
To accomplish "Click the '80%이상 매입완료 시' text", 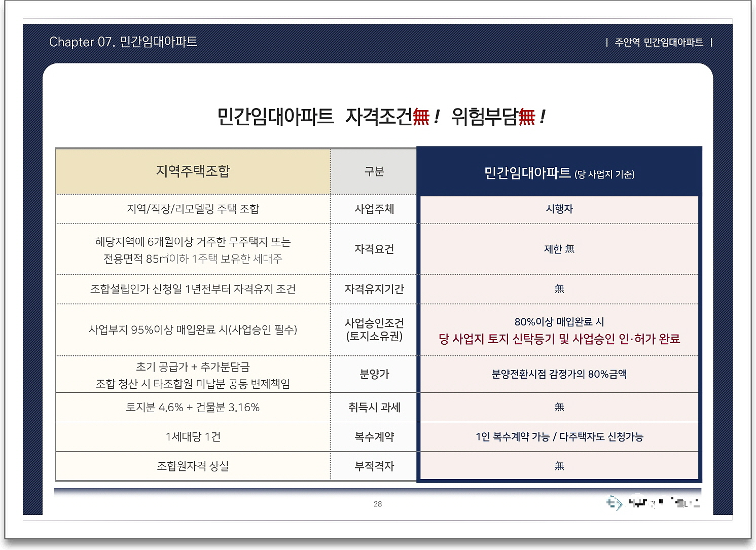I will (x=559, y=322).
